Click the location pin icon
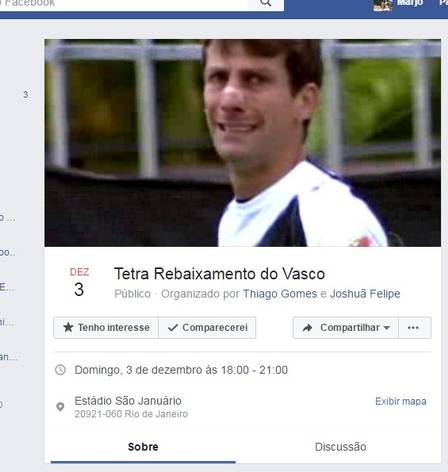Screen dimensions: 448x472 (60, 407)
